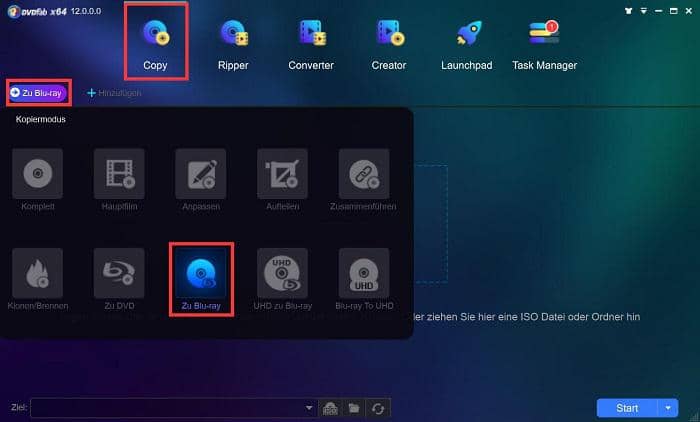This screenshot has height=422, width=700.
Task: Switch to the Ripper module
Action: click(233, 45)
